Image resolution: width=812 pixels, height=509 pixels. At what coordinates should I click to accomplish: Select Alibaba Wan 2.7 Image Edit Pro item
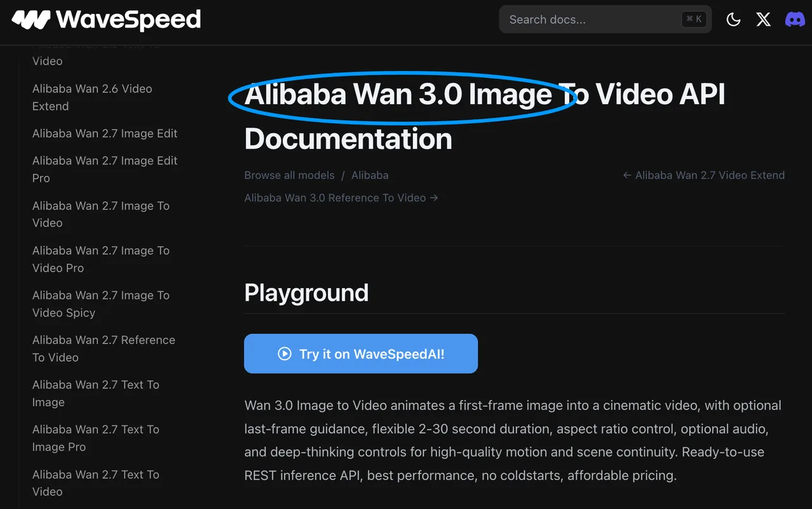click(105, 169)
